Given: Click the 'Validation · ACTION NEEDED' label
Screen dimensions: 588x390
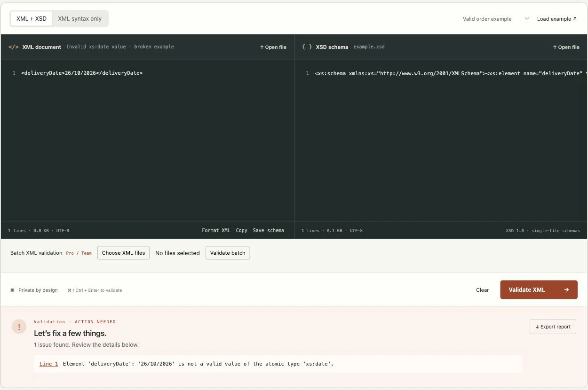Looking at the screenshot, I should click(75, 322).
